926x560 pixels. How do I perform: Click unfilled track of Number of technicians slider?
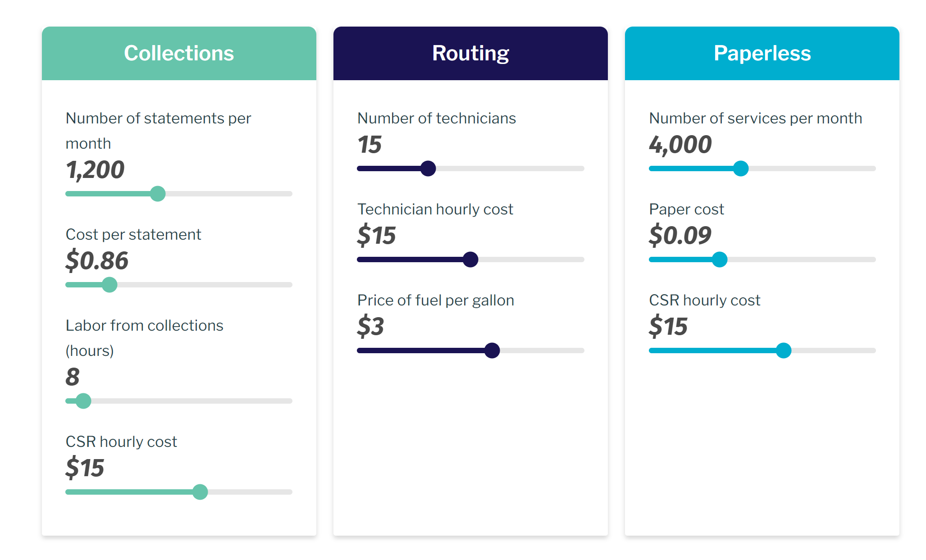tap(509, 168)
